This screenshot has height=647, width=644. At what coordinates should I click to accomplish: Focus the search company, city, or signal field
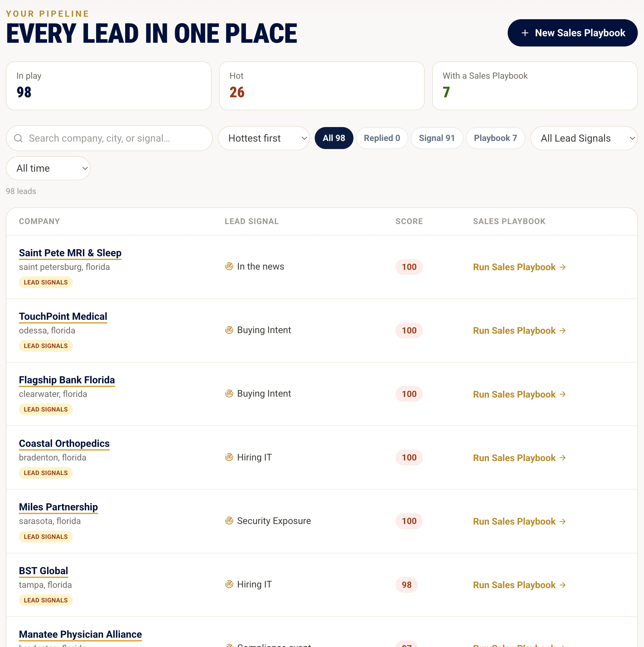(109, 138)
